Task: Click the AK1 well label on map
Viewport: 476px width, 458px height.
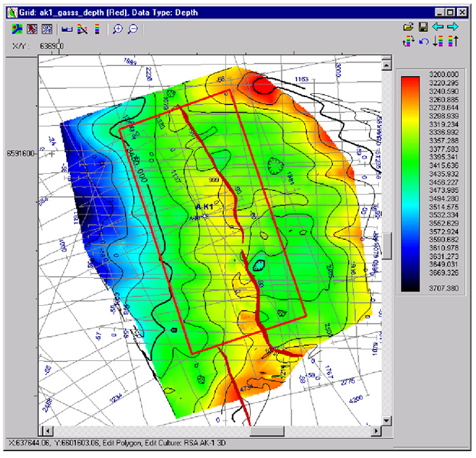Action: coord(204,207)
